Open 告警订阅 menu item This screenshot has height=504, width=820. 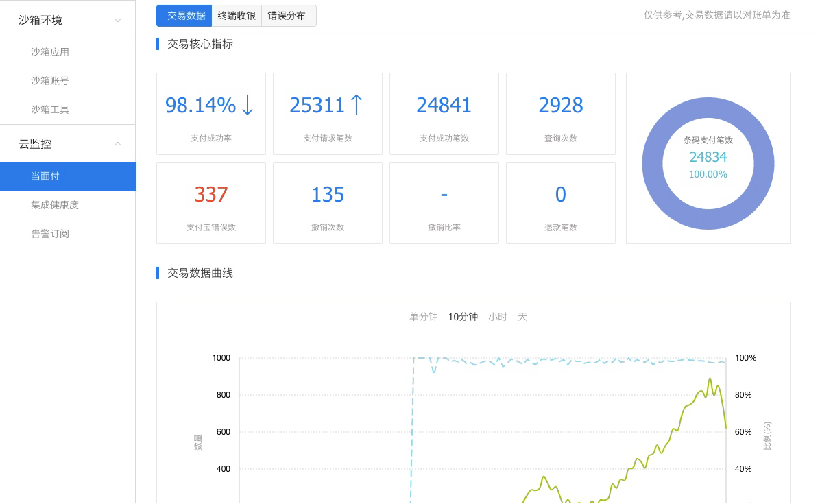tap(49, 234)
